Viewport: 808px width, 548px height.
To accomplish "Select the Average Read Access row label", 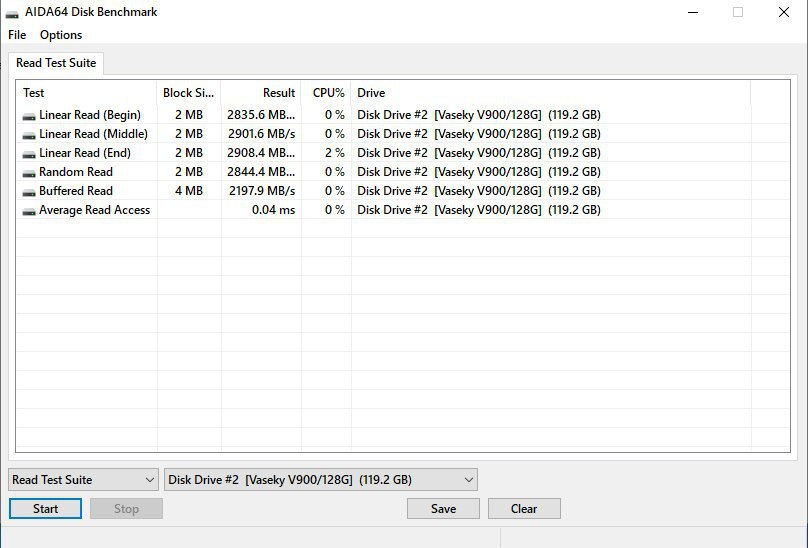I will point(95,210).
